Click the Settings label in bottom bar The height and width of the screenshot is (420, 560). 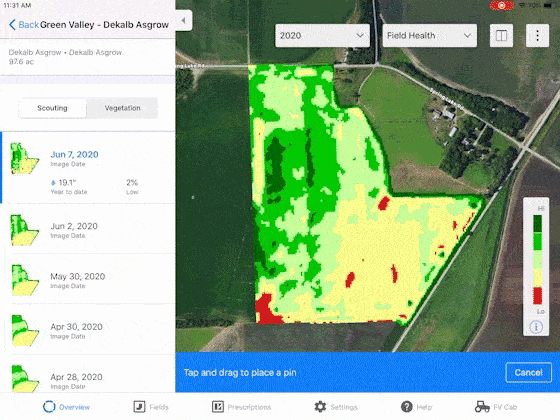(x=344, y=407)
